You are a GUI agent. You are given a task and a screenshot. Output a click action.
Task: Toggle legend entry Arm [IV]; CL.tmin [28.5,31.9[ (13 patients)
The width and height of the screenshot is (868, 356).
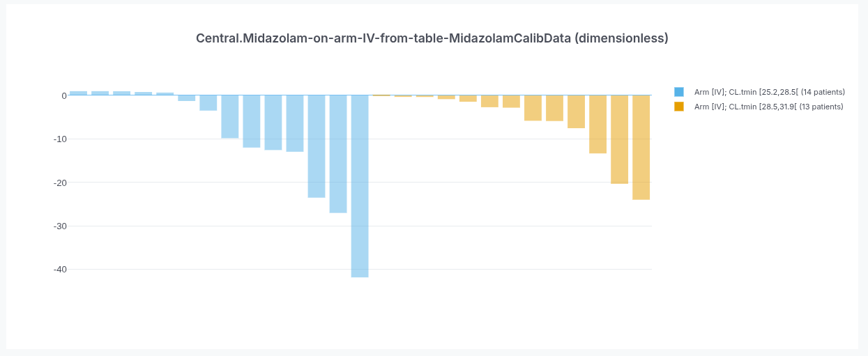click(759, 107)
